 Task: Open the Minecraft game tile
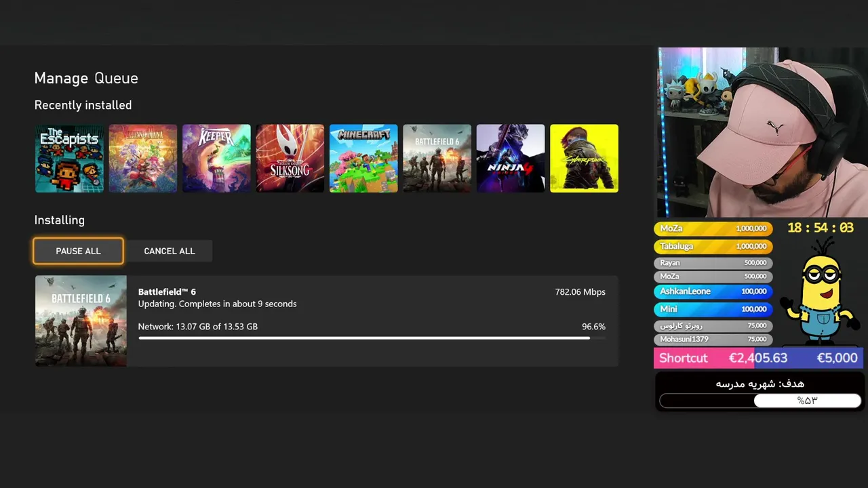coord(363,158)
